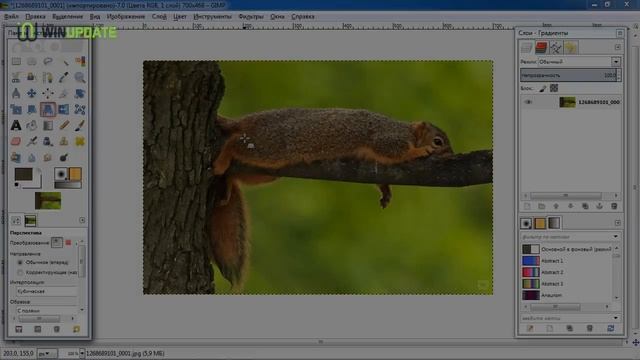Switch to the Patterns tab
Image resolution: width=640 pixels, height=360 pixels.
pyautogui.click(x=540, y=223)
